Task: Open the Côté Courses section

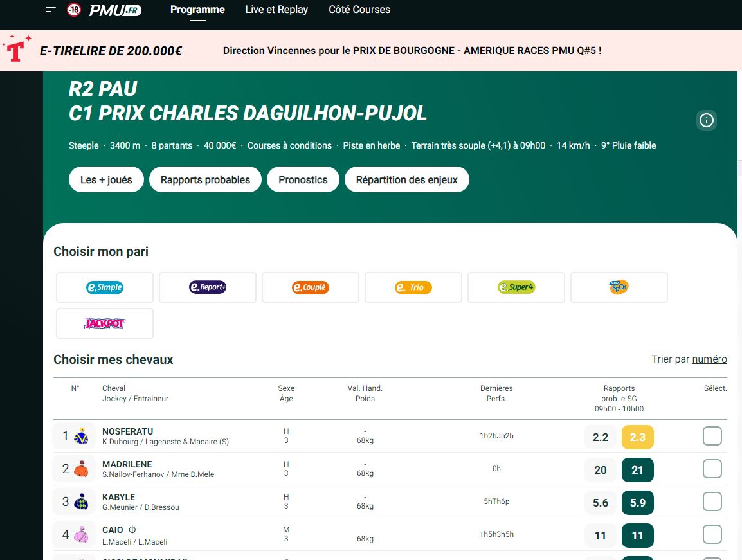Action: click(359, 10)
